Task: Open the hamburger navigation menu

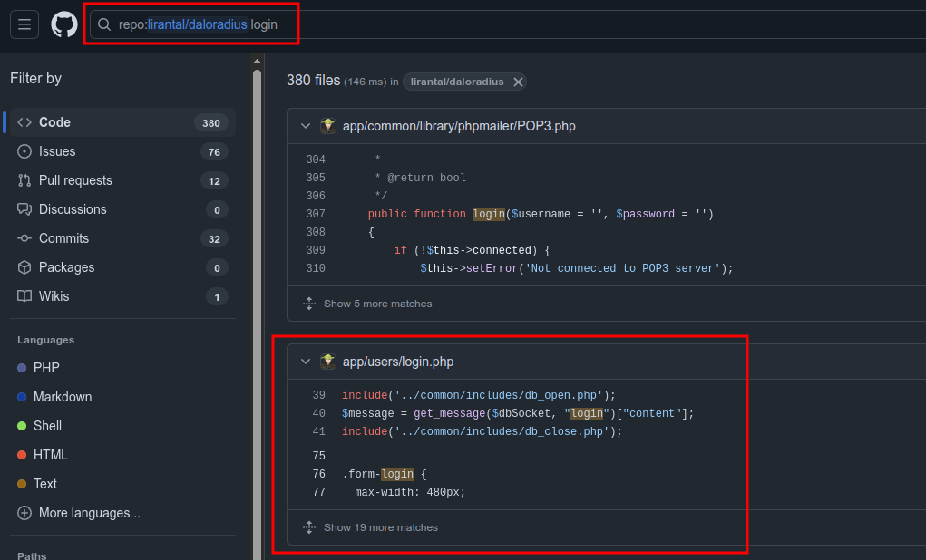Action: [24, 24]
